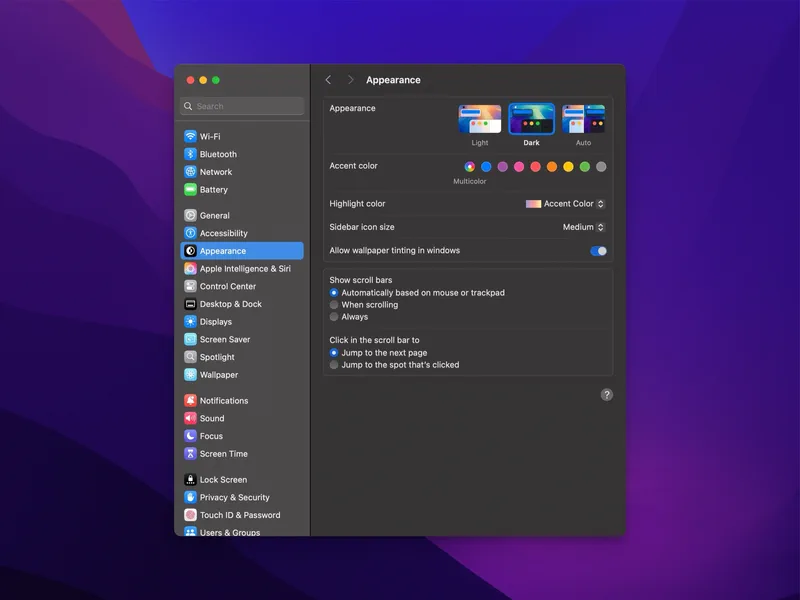Screen dimensions: 800x600
Task: Click the Accessibility sidebar icon
Action: (190, 233)
